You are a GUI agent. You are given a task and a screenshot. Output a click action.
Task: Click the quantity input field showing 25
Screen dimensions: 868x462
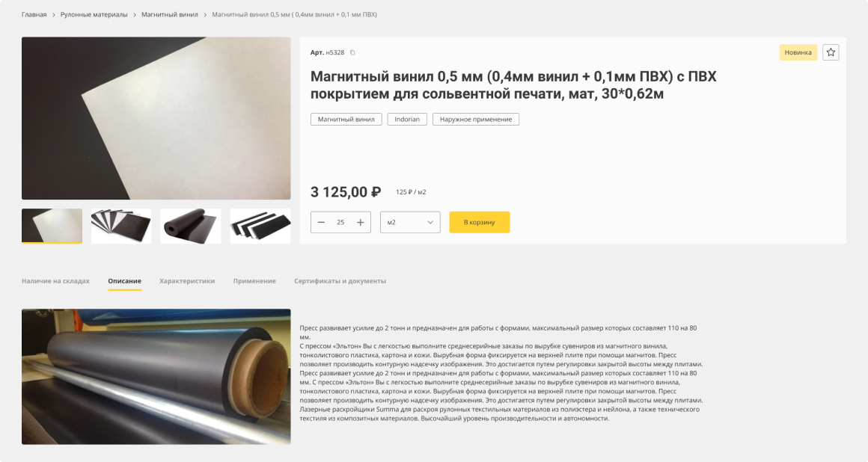coord(340,223)
